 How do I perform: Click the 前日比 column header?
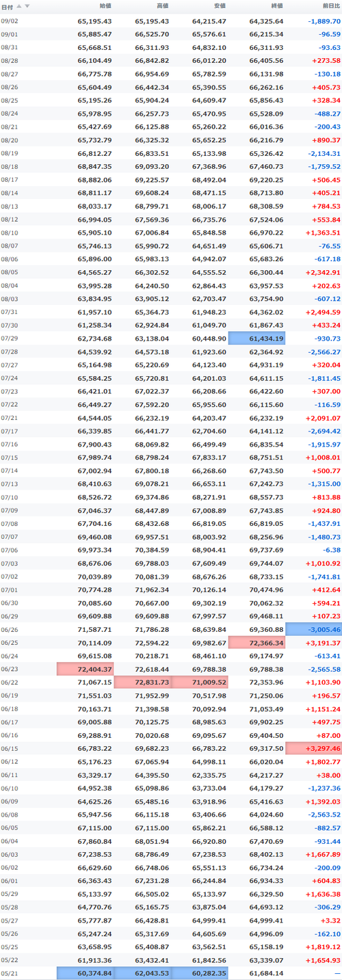pos(331,6)
